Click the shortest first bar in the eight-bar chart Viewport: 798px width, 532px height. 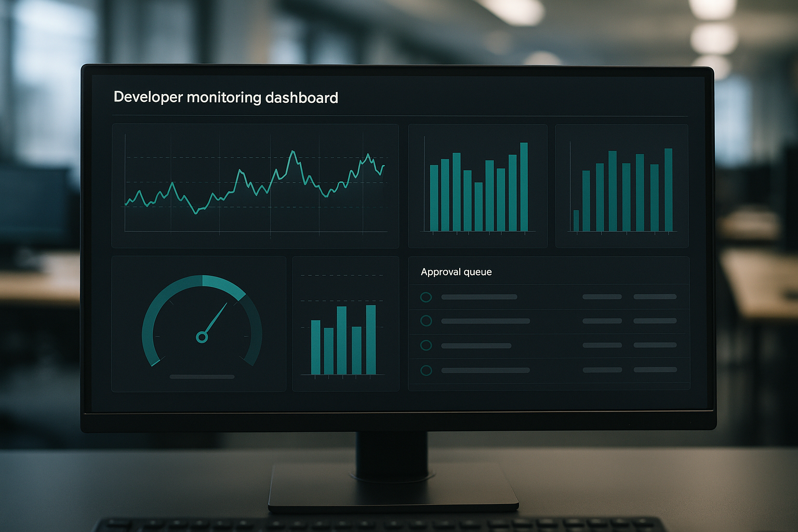(x=576, y=221)
